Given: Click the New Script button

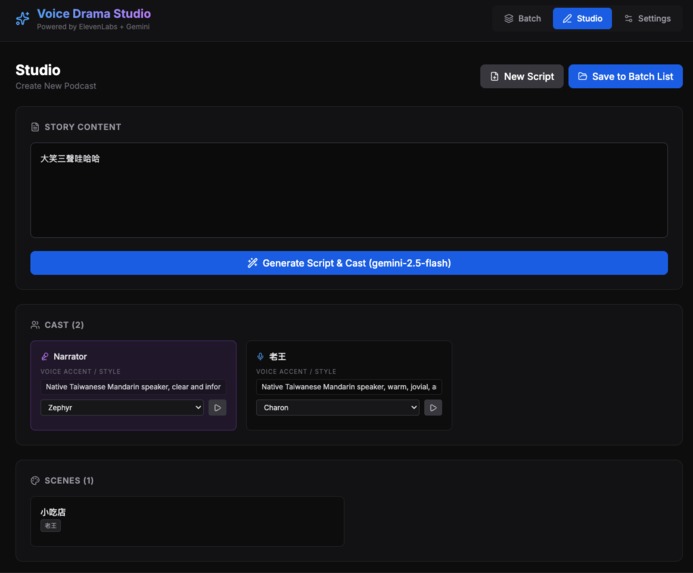Looking at the screenshot, I should point(522,76).
